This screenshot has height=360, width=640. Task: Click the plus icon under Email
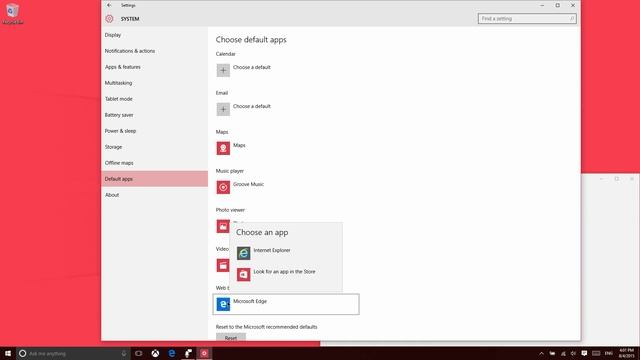[x=223, y=109]
